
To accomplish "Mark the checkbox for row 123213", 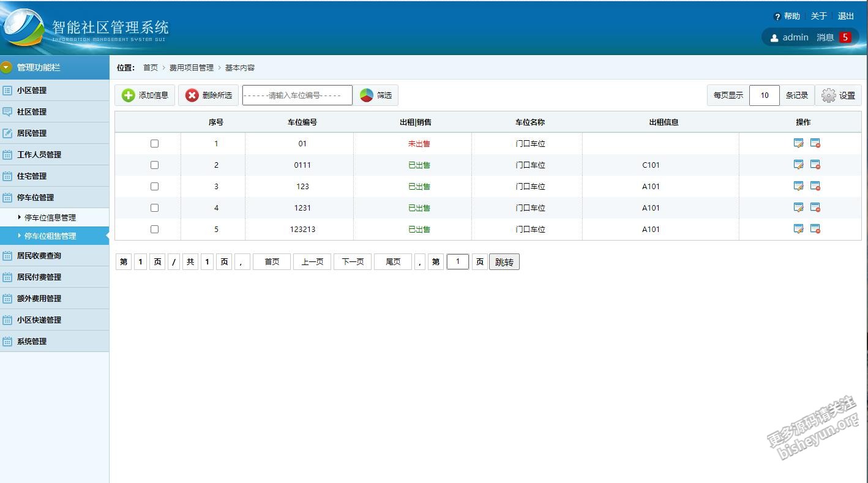I will [154, 229].
